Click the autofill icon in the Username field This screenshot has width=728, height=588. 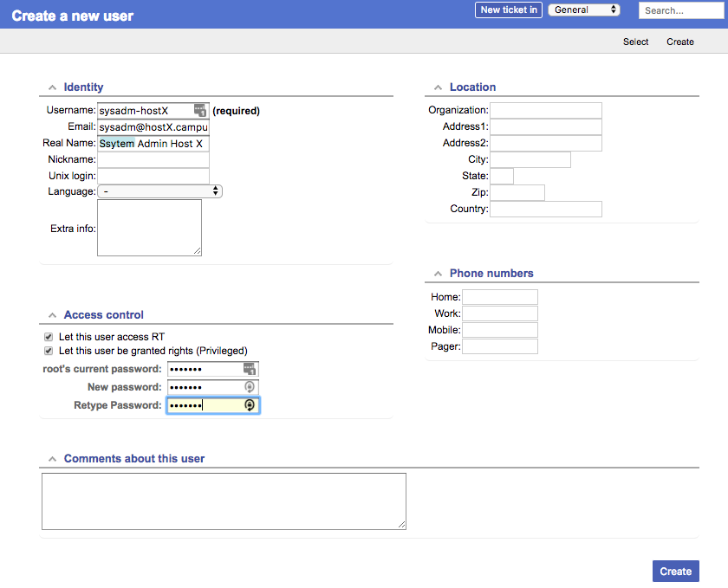pyautogui.click(x=199, y=110)
